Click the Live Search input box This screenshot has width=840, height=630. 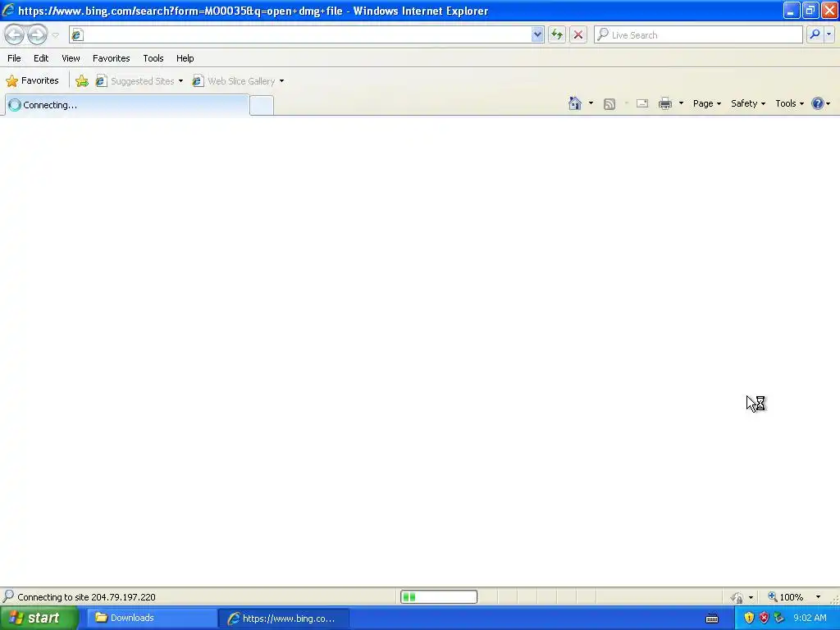(x=698, y=34)
